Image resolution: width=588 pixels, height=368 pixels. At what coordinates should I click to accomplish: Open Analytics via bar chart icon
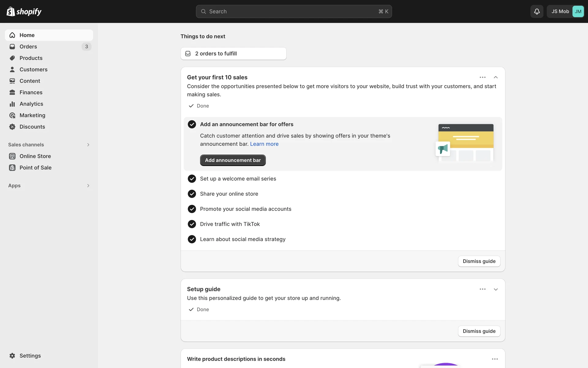(12, 104)
